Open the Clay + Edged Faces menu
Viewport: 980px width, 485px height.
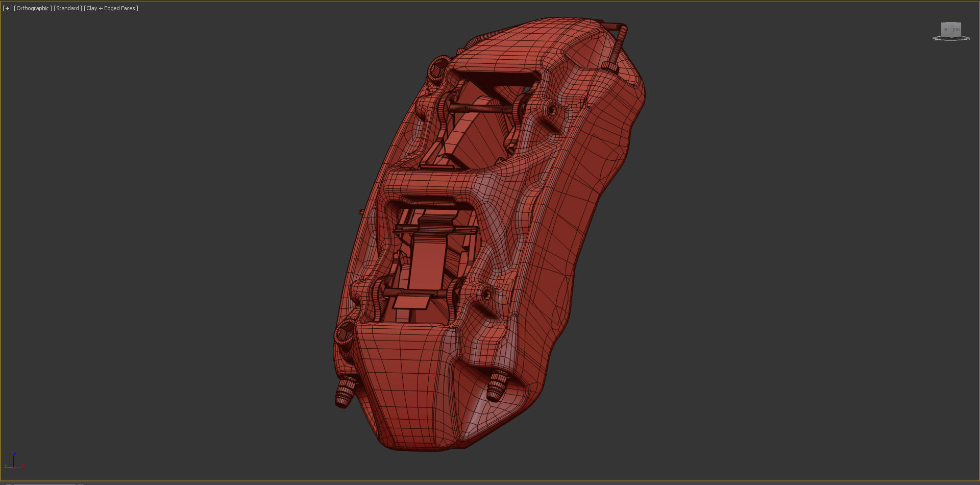[111, 8]
